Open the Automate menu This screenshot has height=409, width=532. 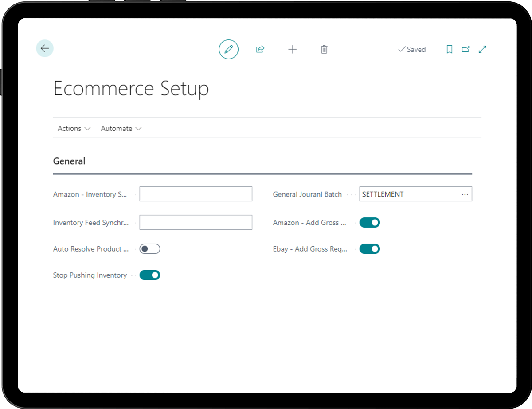tap(117, 128)
